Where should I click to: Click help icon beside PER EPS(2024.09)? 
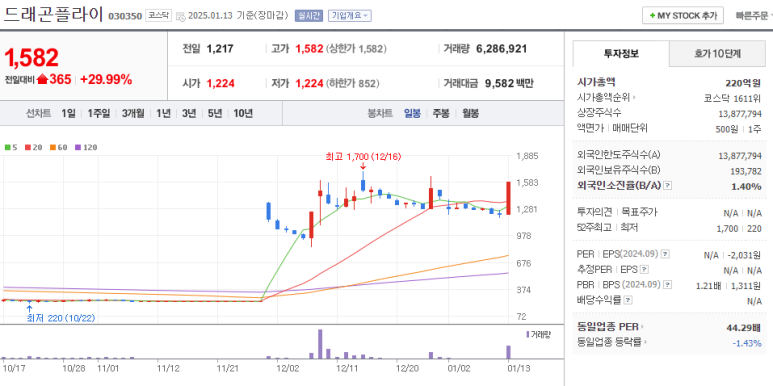[x=665, y=254]
